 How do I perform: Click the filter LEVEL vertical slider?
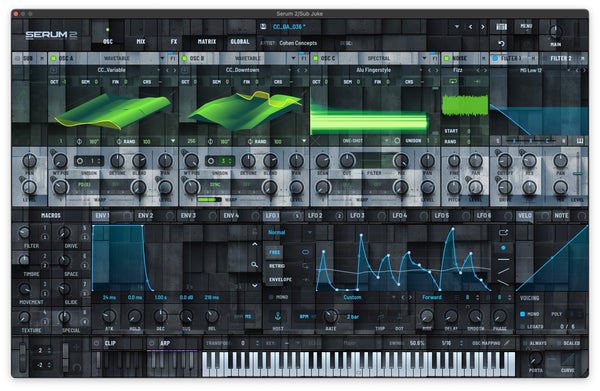(578, 173)
